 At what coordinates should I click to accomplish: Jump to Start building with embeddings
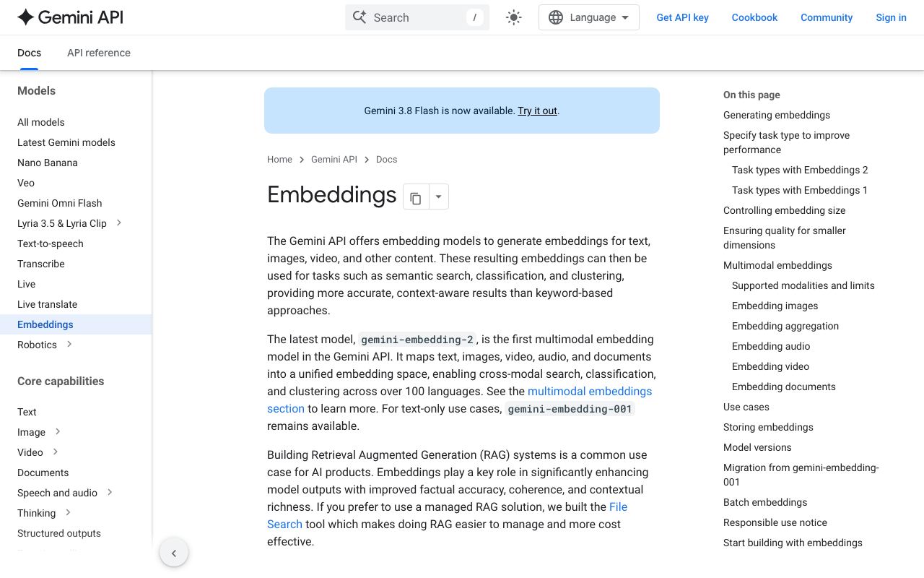pyautogui.click(x=793, y=543)
